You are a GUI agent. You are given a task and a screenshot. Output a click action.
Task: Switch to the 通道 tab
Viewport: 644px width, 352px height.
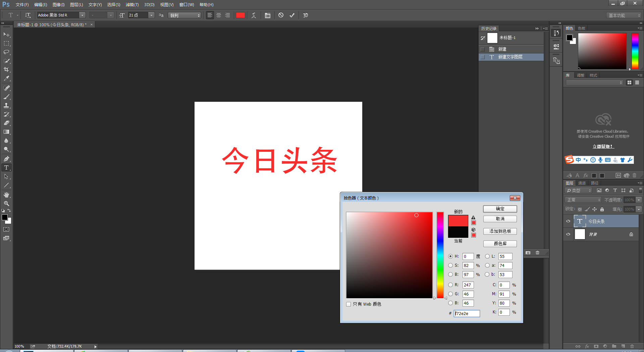pyautogui.click(x=582, y=183)
